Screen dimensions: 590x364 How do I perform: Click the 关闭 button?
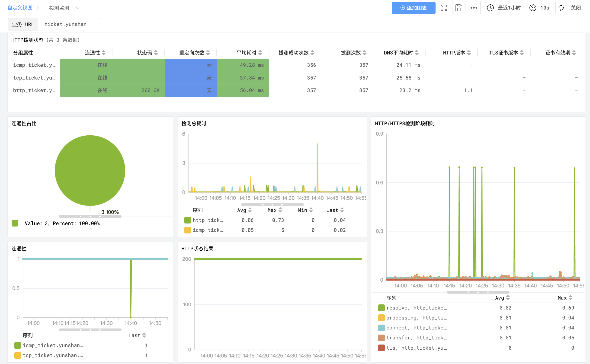tap(575, 8)
